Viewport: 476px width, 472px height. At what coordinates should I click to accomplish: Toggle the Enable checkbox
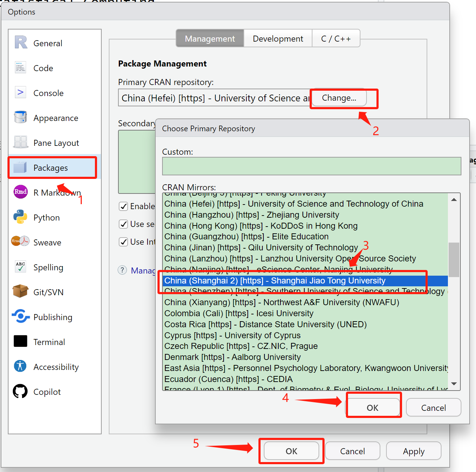pos(123,206)
